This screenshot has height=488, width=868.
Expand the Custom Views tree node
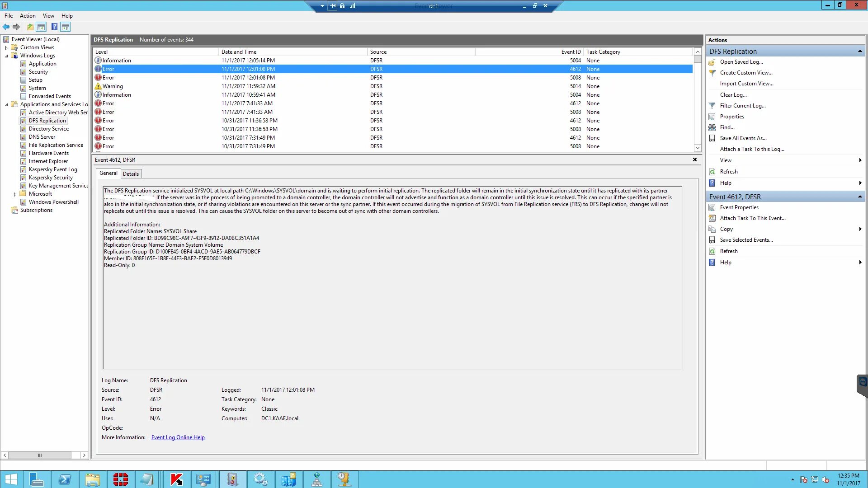pos(6,47)
